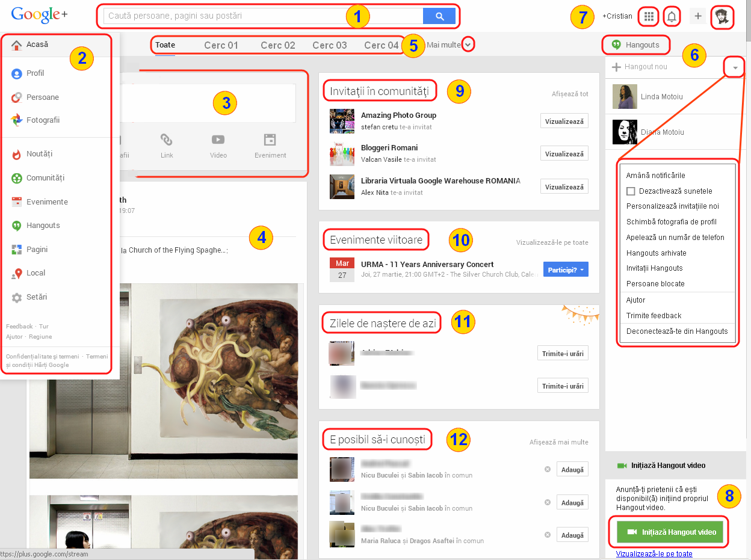Click the Profil icon in the sidebar
The image size is (751, 560).
[x=17, y=73]
